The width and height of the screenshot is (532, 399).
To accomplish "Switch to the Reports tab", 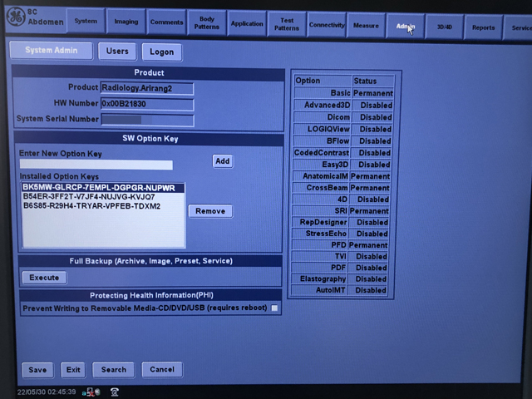I will click(483, 27).
